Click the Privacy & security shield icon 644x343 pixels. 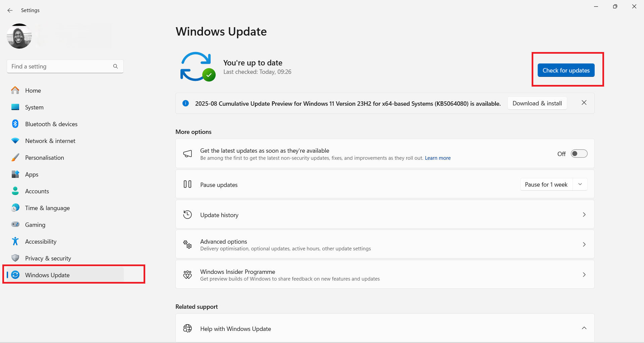coord(15,258)
